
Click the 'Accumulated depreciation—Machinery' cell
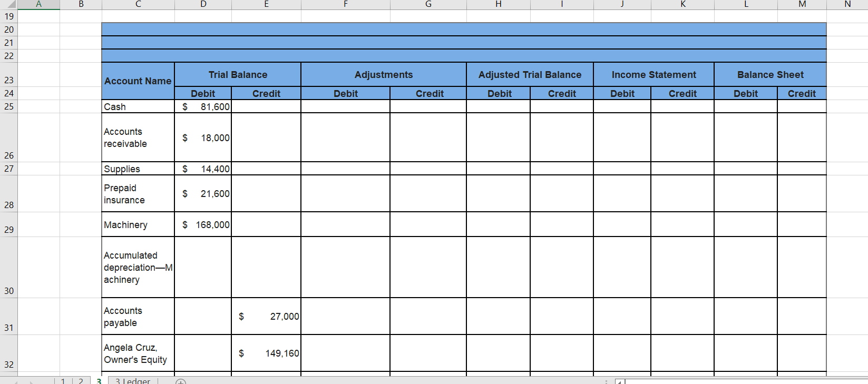138,267
